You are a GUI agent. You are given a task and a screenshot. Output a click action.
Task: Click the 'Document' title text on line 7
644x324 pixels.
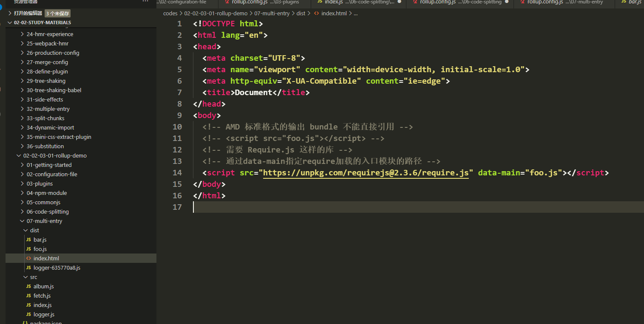(253, 93)
